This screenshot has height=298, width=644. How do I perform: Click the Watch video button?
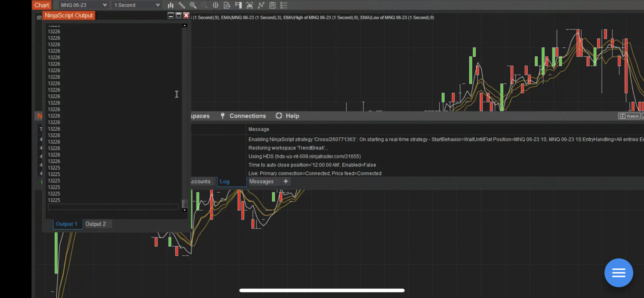629,116
